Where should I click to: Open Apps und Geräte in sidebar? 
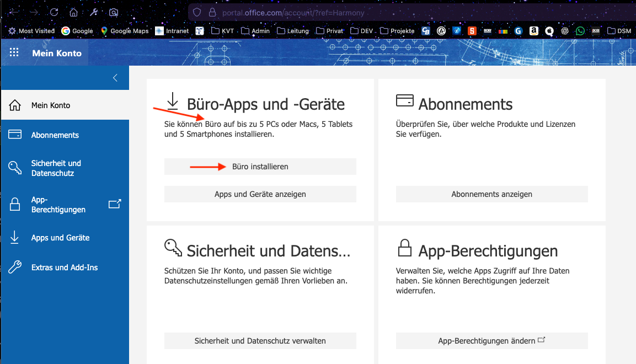(65, 238)
